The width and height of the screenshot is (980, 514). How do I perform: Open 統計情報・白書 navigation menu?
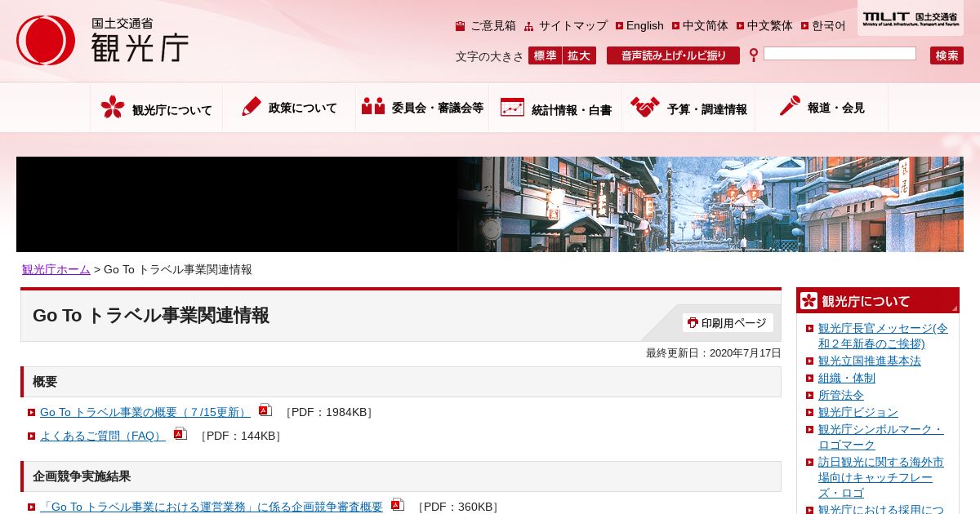coord(555,107)
